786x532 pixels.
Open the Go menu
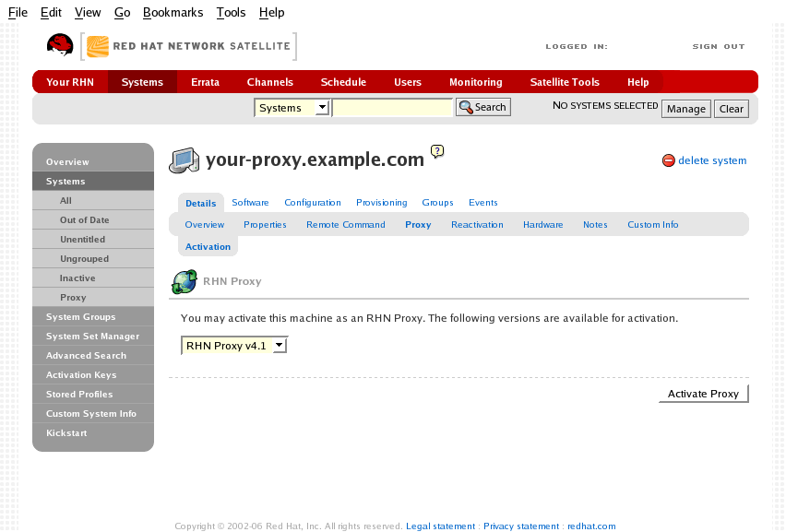[x=123, y=13]
